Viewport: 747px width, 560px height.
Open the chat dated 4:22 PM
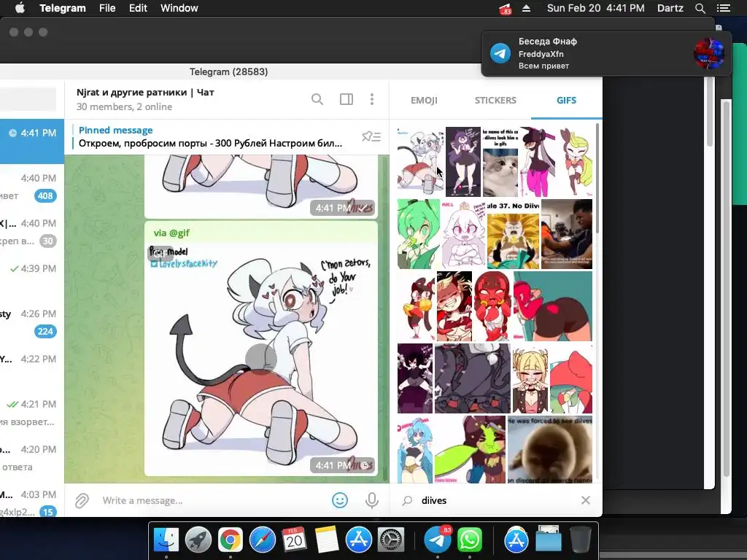click(32, 367)
